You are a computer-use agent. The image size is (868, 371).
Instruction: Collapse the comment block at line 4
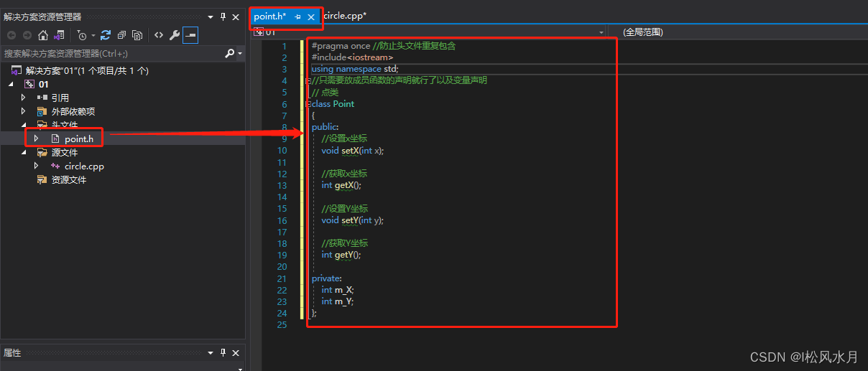(x=308, y=80)
